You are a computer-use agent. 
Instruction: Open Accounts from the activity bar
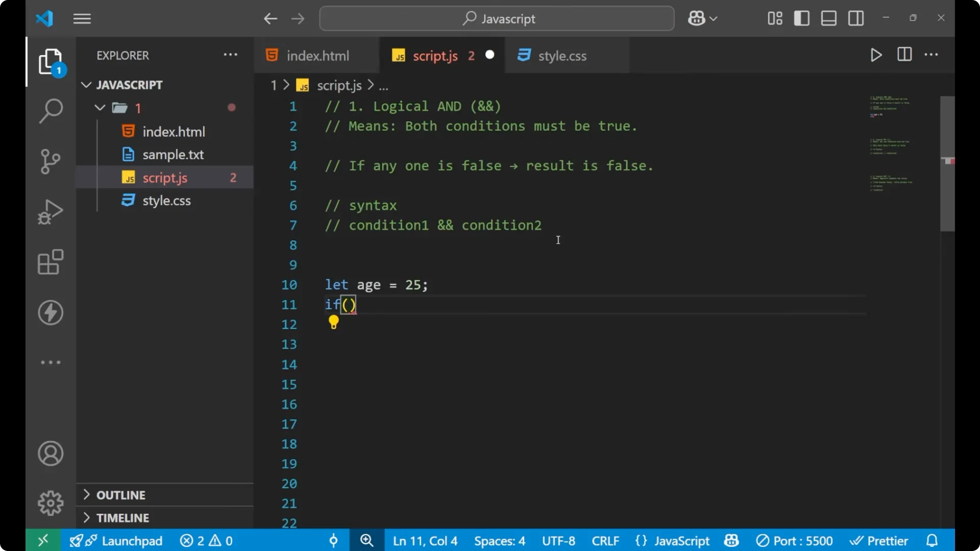[x=50, y=454]
